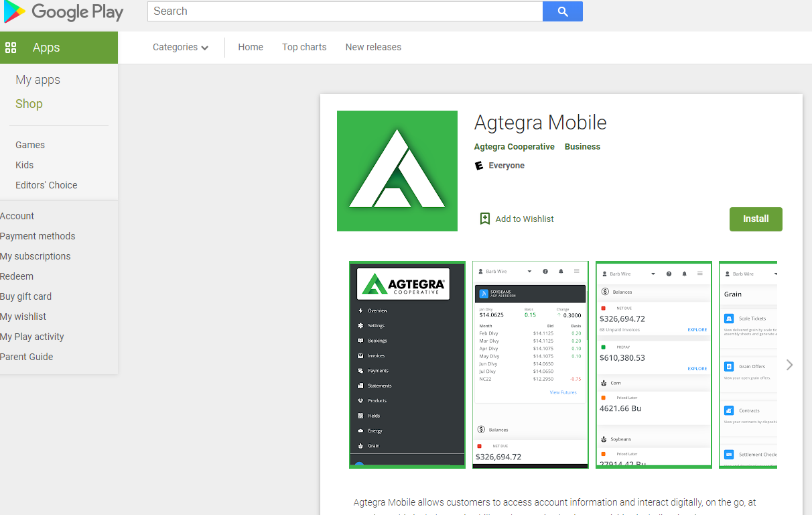Open the Home tab

(251, 47)
